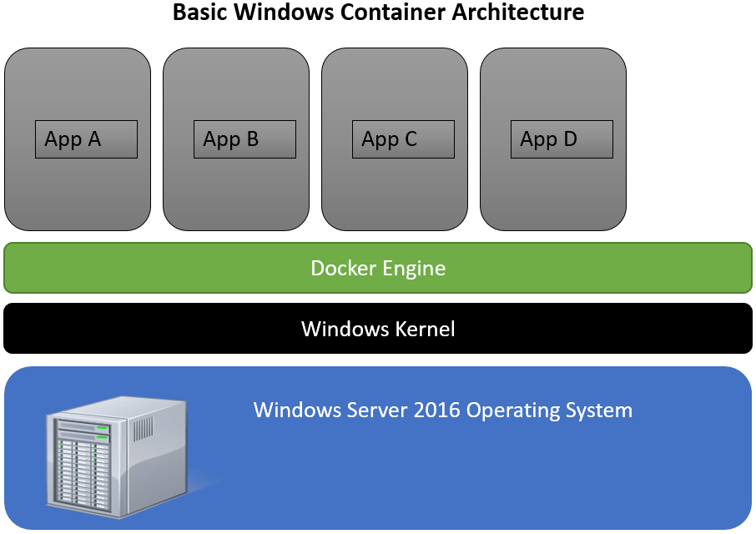Screen dimensions: 756x534
Task: Click the Docker Engine green bar
Action: (x=378, y=268)
